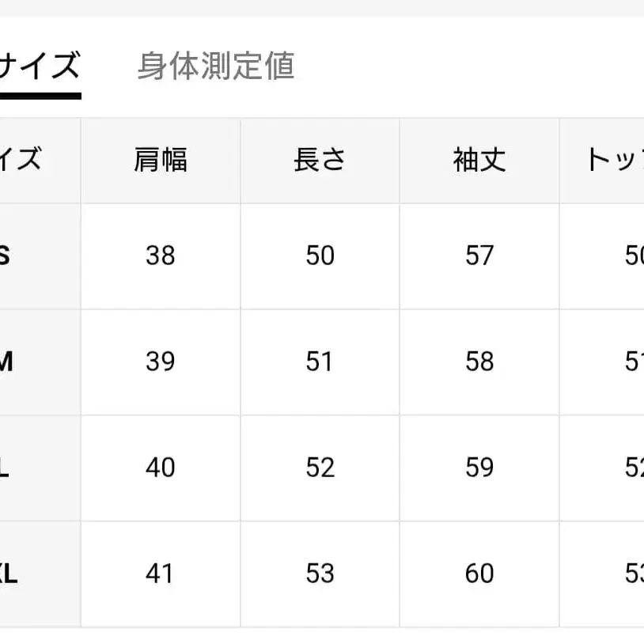
Task: Click the 袖丈 value 57 for size S
Action: click(479, 256)
